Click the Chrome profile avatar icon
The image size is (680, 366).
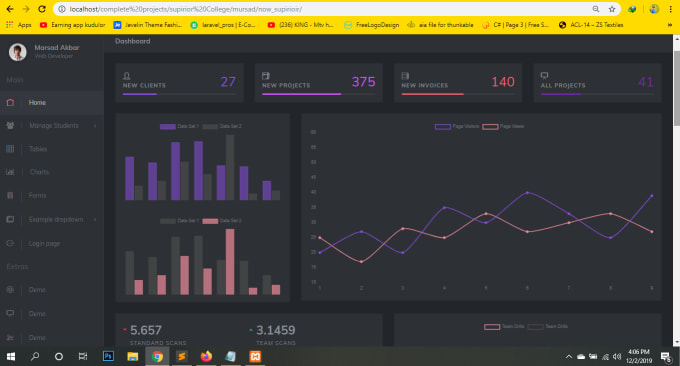point(654,9)
